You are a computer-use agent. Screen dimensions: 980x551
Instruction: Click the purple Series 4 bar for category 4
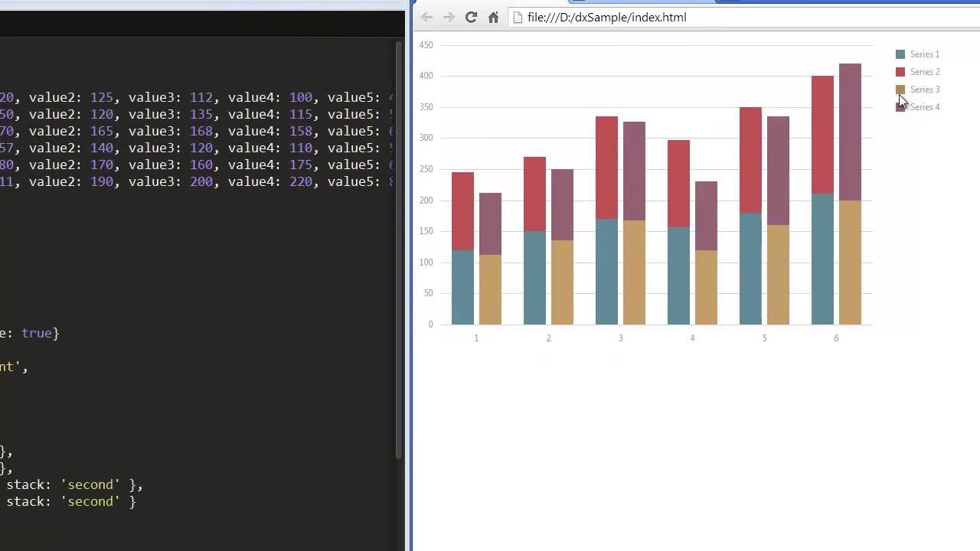click(706, 216)
